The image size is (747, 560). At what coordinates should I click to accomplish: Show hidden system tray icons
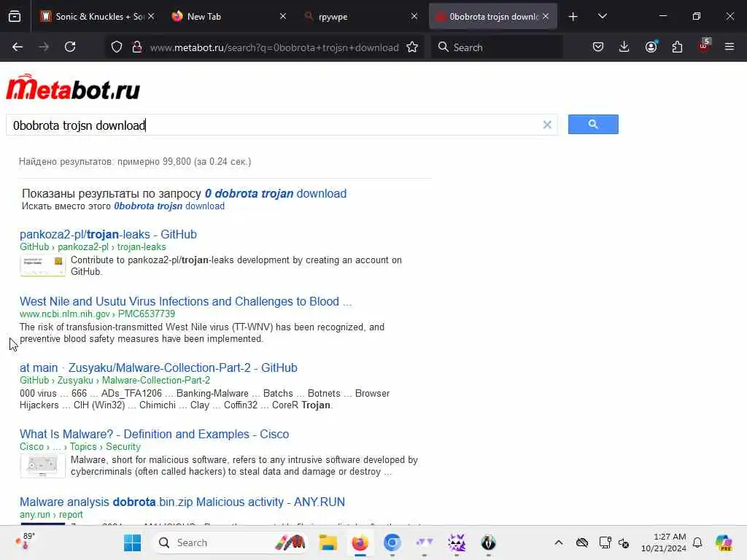point(559,542)
